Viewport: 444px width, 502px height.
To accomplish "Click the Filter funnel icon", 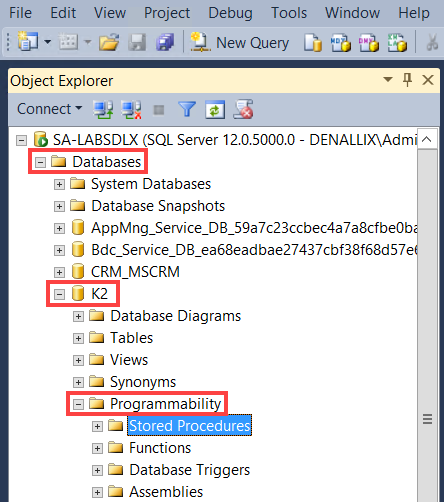I will tap(187, 109).
